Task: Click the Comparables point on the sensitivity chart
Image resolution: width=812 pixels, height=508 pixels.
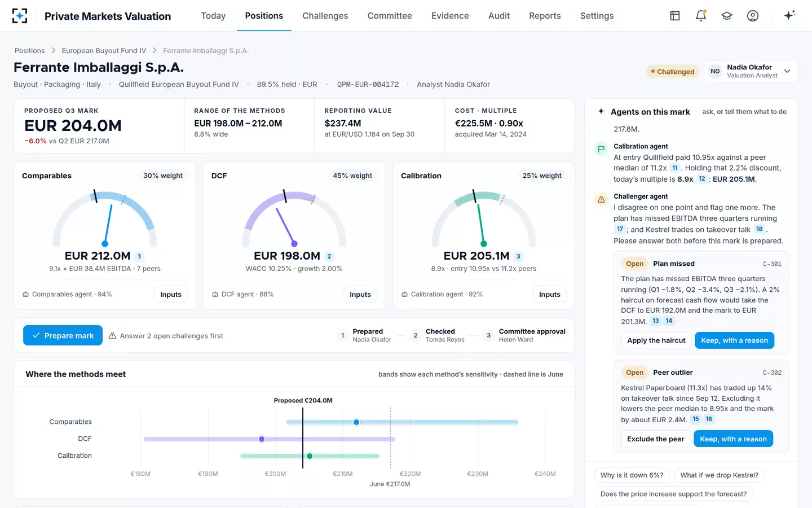Action: pos(356,422)
